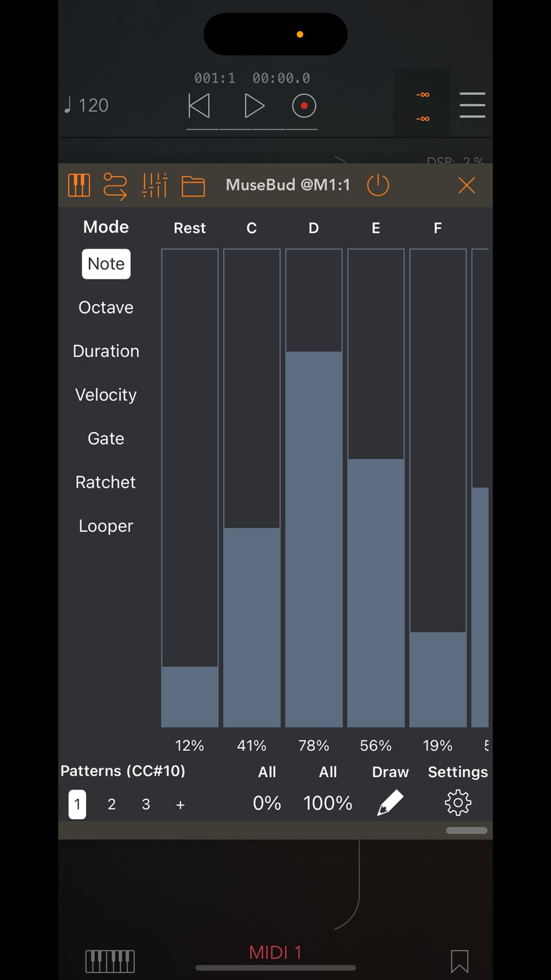
Task: Select the Velocity mode
Action: [x=106, y=395]
